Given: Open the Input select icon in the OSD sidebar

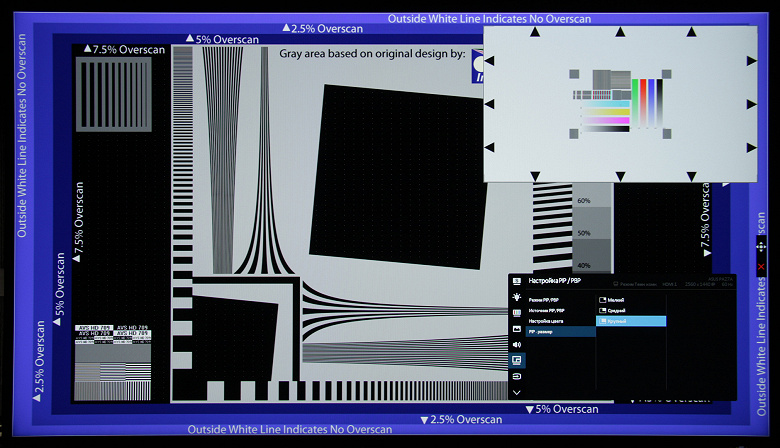Looking at the screenshot, I should [x=516, y=376].
